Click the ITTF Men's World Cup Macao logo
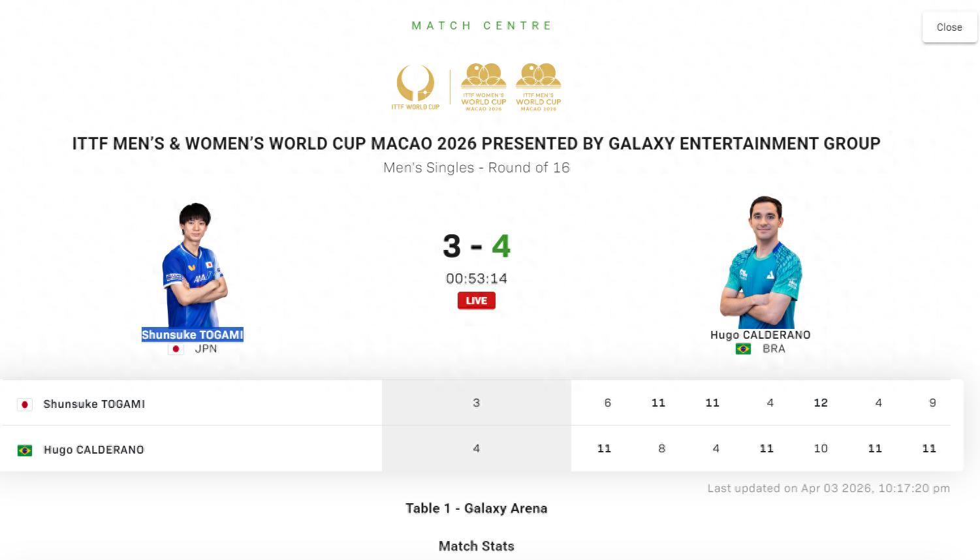Screen dimensions: 980x560 click(538, 87)
